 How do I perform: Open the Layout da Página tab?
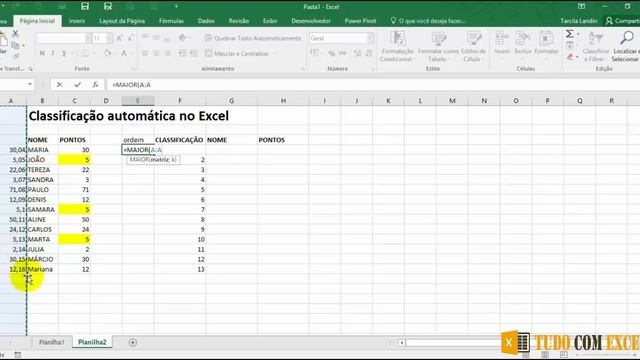(122, 21)
